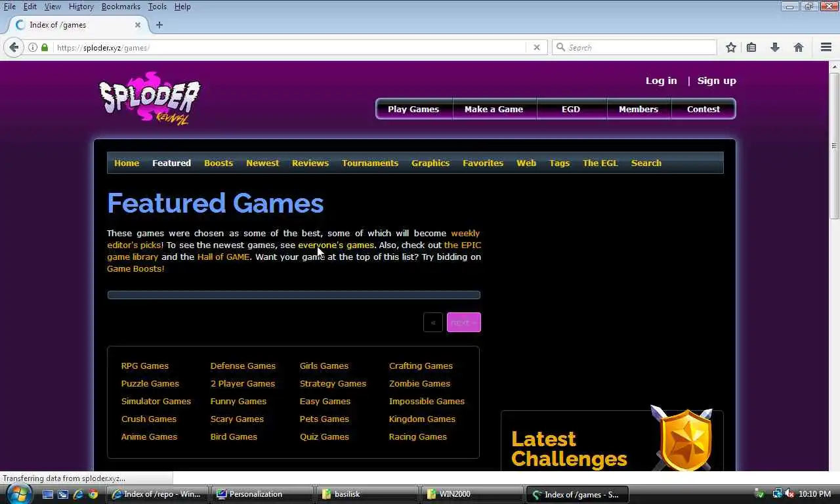This screenshot has height=504, width=840.
Task: Open the Tools menu
Action: coord(157,7)
